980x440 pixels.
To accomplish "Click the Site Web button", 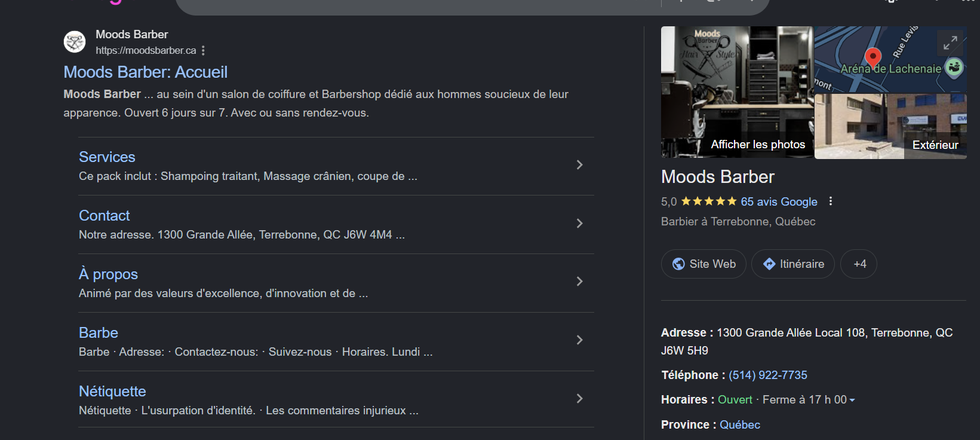I will (703, 264).
